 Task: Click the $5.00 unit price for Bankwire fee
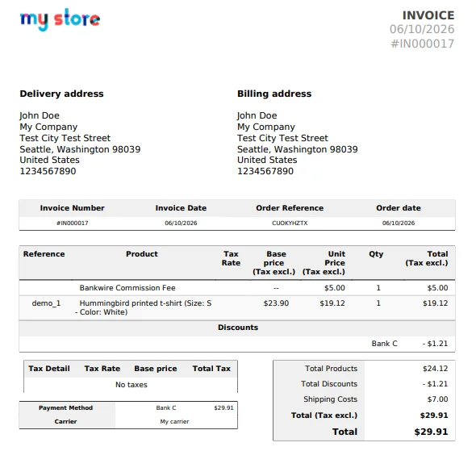point(335,288)
